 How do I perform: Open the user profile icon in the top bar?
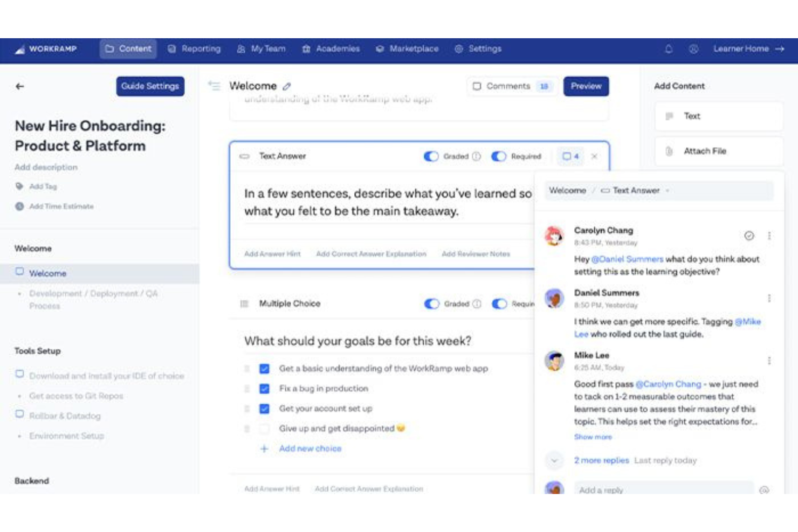click(693, 49)
